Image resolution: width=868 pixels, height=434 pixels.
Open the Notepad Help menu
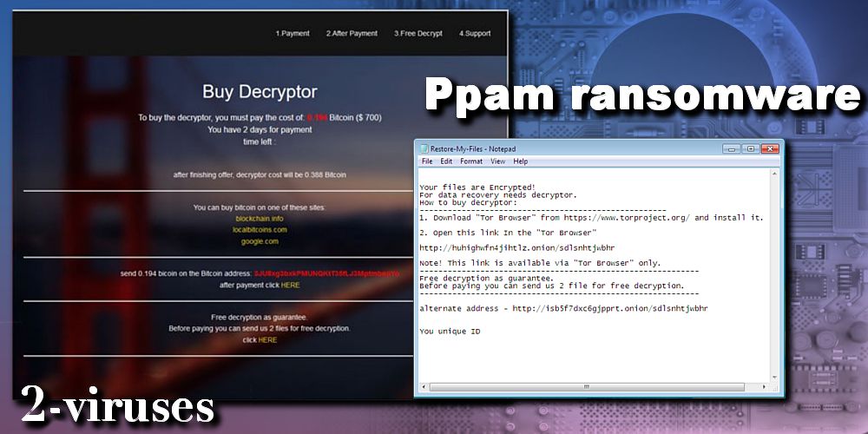(x=520, y=161)
